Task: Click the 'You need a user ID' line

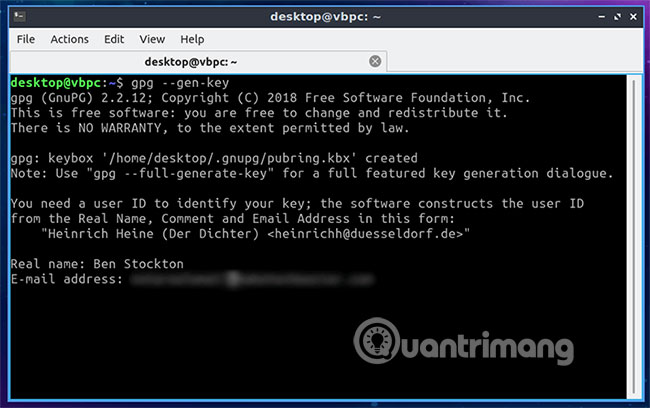Action: tap(297, 204)
